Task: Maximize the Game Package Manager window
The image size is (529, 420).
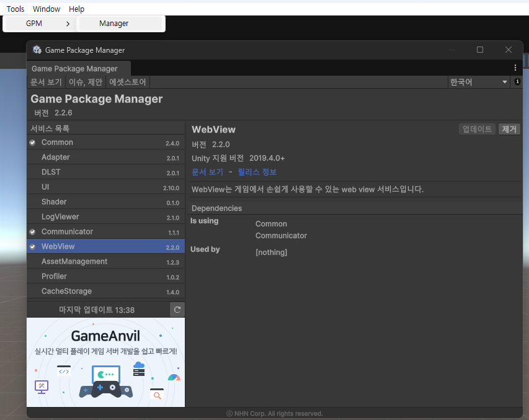Action: click(480, 50)
